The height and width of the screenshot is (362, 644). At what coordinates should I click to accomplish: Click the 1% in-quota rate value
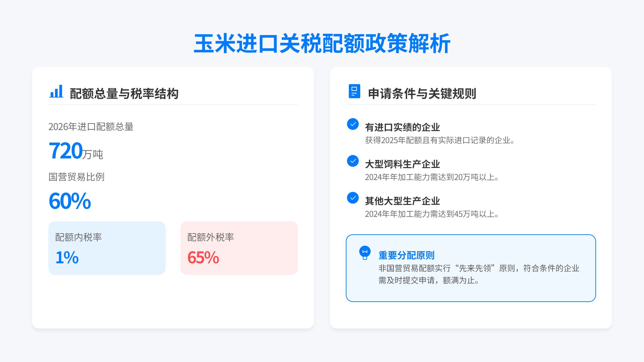coord(67,257)
